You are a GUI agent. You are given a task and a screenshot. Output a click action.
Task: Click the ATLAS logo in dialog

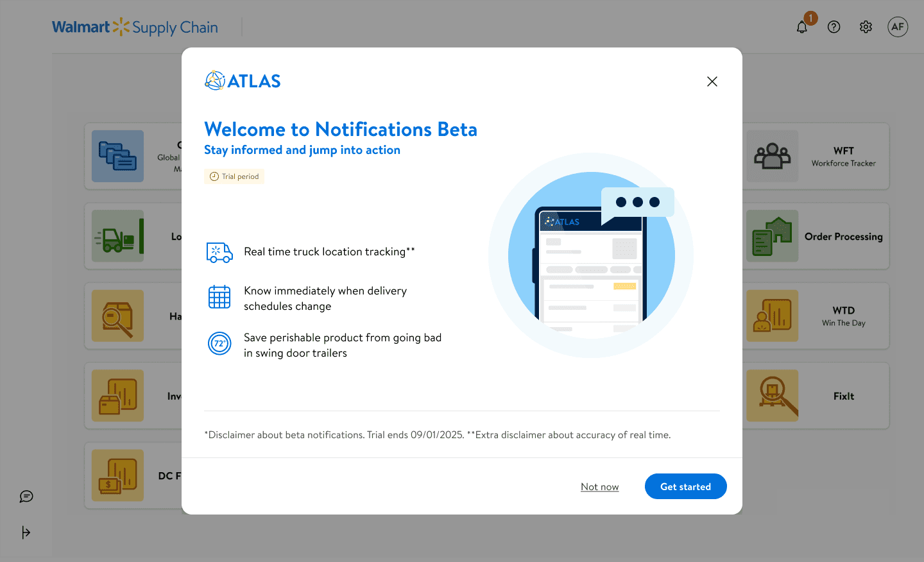[243, 81]
